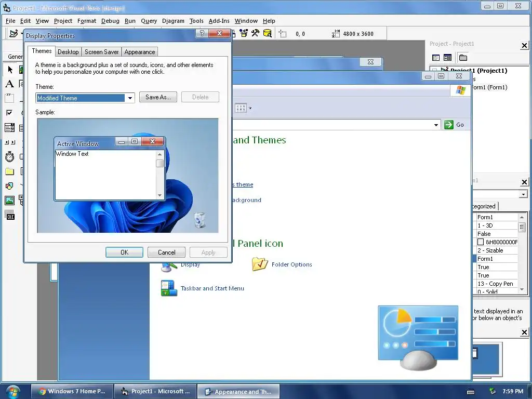The height and width of the screenshot is (399, 532).
Task: Open the Object Browser from the toolbar
Action: 244,33
